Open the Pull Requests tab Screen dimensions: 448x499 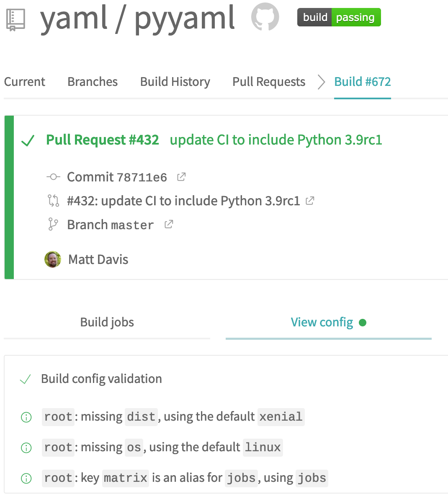(x=269, y=82)
